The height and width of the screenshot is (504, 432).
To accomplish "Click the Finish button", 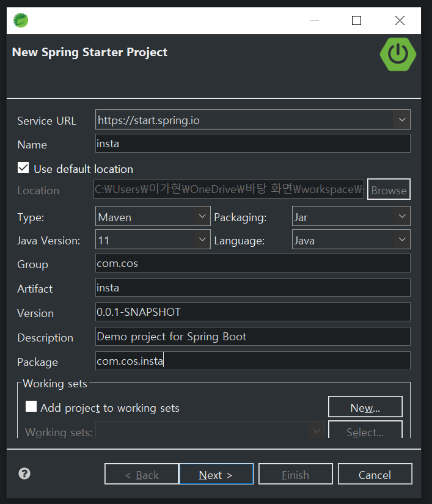I will pos(295,474).
